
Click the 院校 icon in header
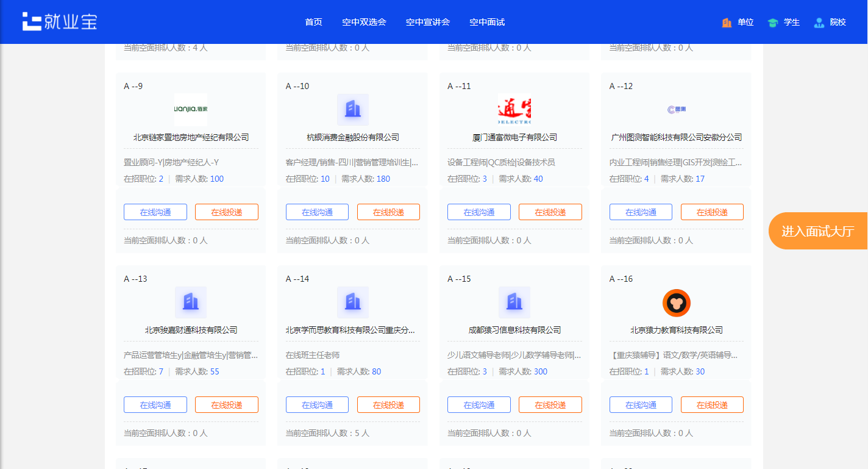pyautogui.click(x=819, y=23)
